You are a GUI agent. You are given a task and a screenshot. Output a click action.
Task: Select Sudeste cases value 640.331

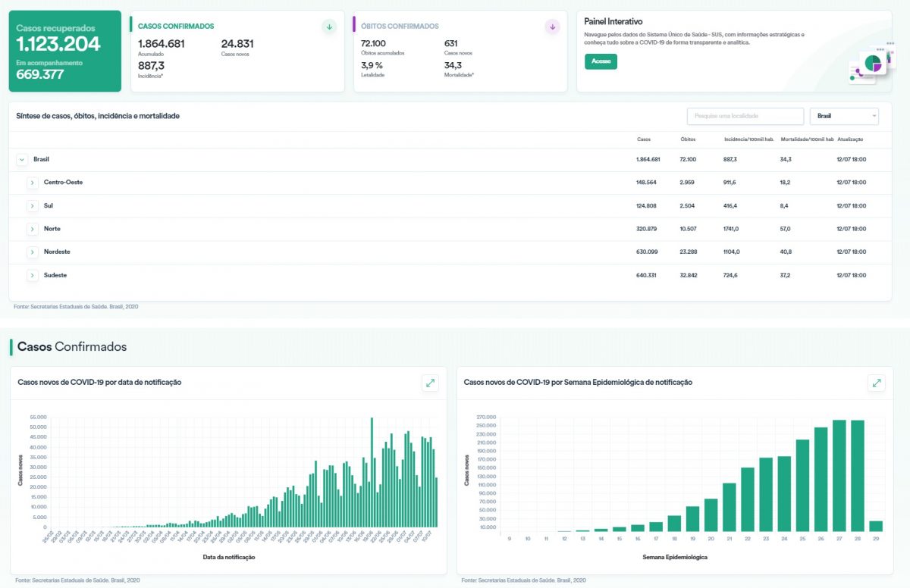click(647, 275)
